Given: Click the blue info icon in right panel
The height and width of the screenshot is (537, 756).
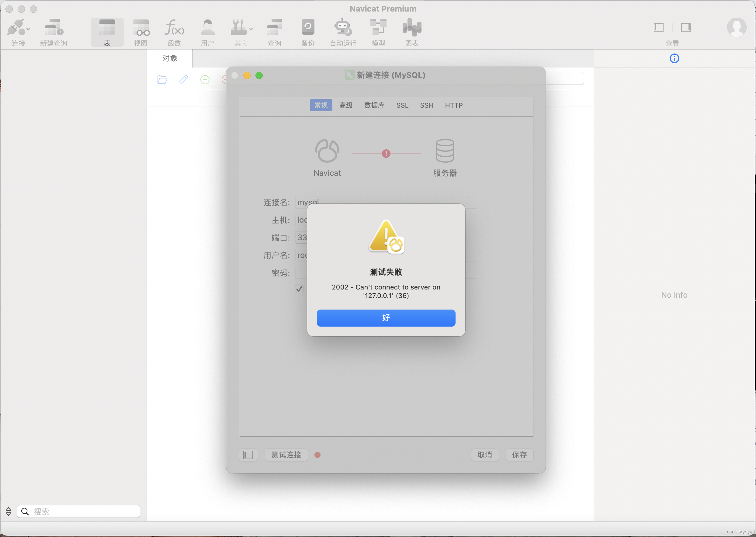Looking at the screenshot, I should click(x=674, y=58).
